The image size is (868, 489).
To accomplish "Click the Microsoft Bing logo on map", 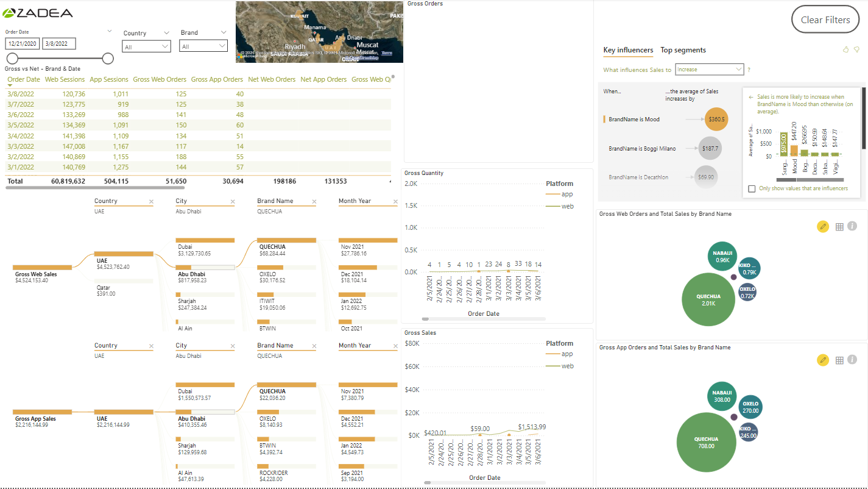I will tap(252, 55).
